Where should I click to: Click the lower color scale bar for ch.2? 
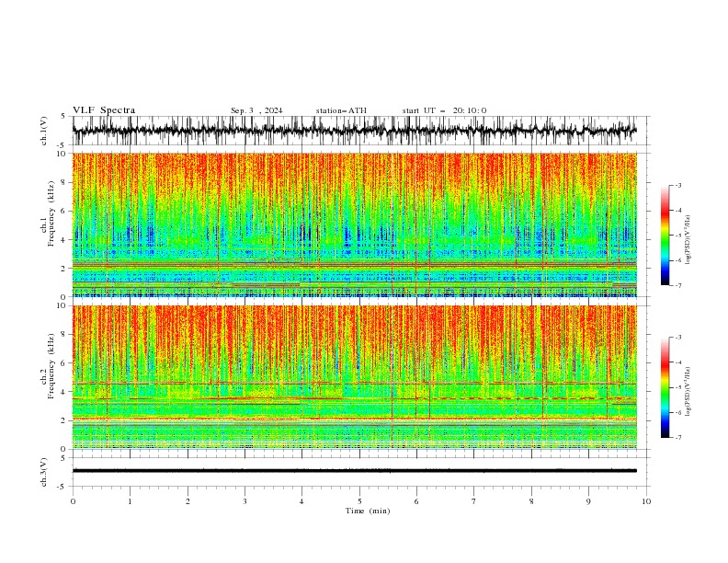[665, 387]
